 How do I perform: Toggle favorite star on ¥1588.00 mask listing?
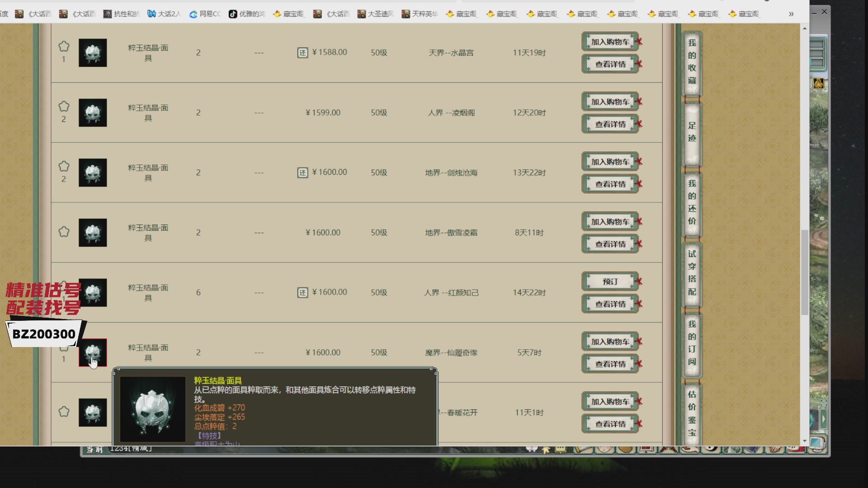point(64,46)
